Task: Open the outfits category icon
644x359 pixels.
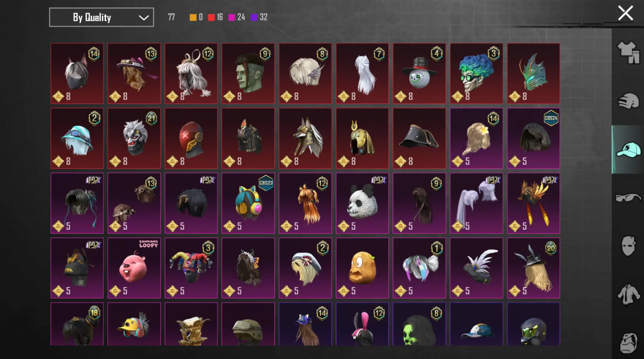Action: pos(628,53)
